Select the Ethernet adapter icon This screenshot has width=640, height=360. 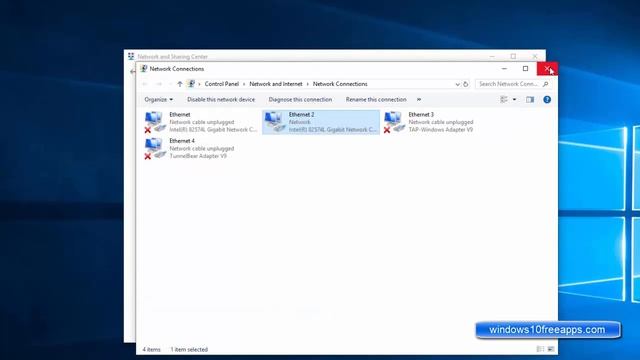(x=155, y=122)
